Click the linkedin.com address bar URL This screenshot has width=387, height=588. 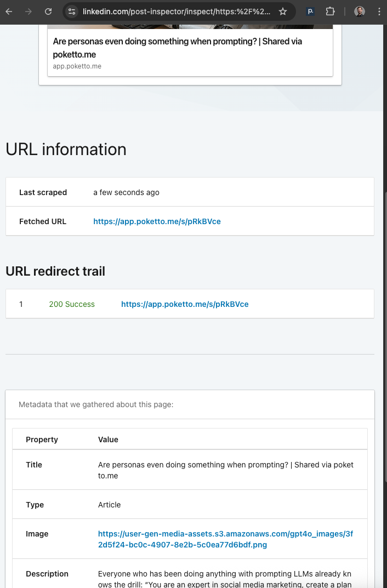(x=175, y=12)
